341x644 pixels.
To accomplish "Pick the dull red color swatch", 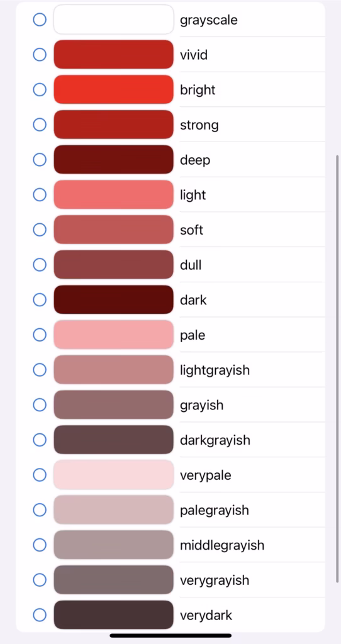I will 114,265.
